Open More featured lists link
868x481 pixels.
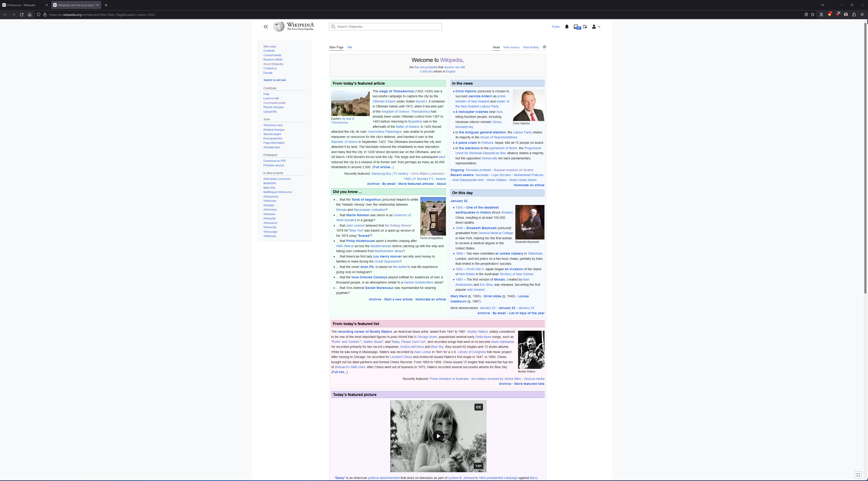pyautogui.click(x=529, y=384)
